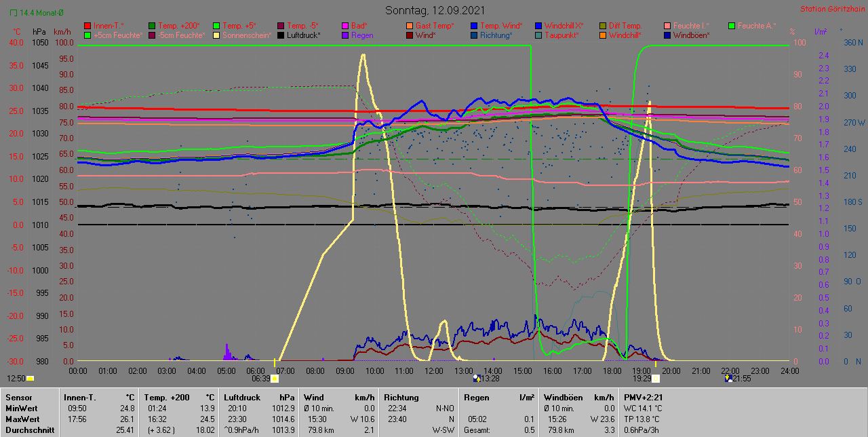
Task: Click the 180 S direction axis label
Action: point(853,202)
